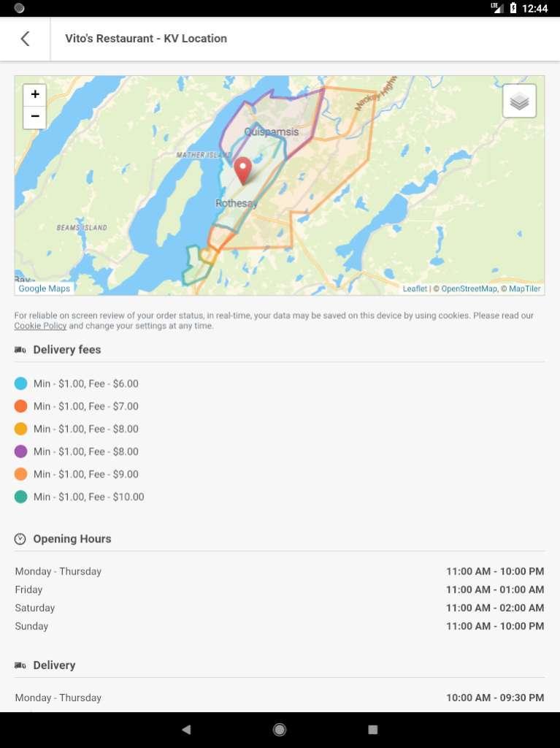
Task: Tap the Delivery fees heading
Action: (66, 350)
